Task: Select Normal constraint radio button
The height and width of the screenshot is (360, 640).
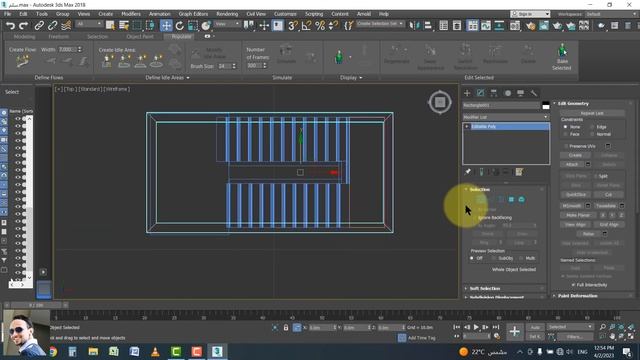Action: click(592, 134)
